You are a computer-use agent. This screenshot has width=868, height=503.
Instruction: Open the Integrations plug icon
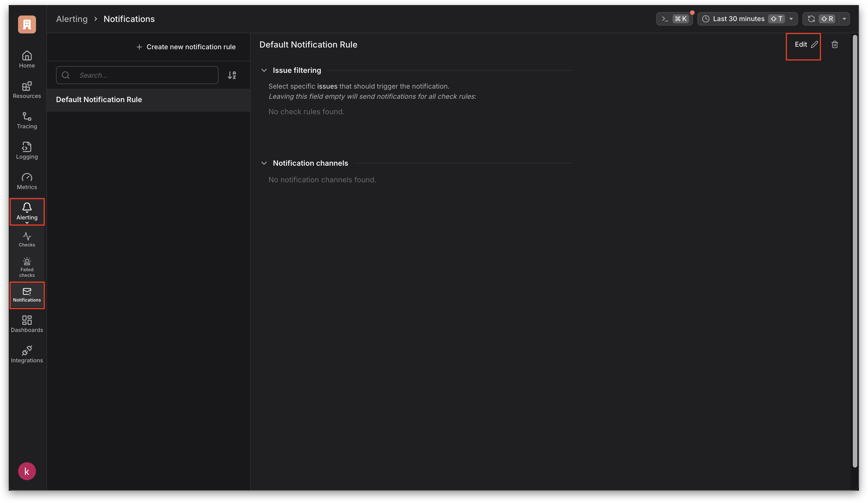pyautogui.click(x=27, y=354)
